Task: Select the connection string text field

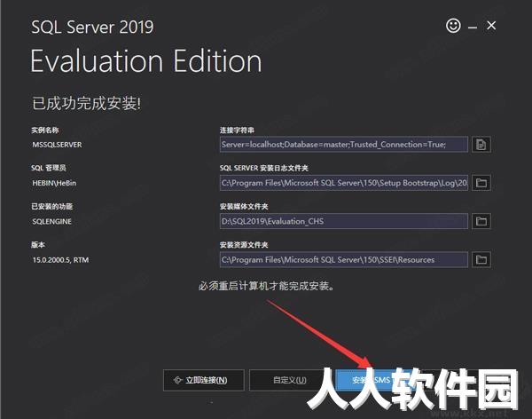Action: tap(344, 145)
